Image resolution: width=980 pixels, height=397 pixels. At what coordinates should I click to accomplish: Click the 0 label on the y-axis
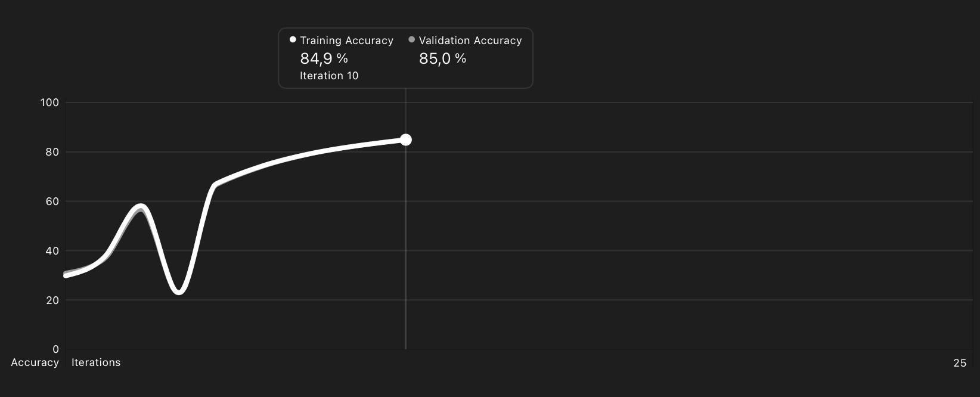point(56,349)
